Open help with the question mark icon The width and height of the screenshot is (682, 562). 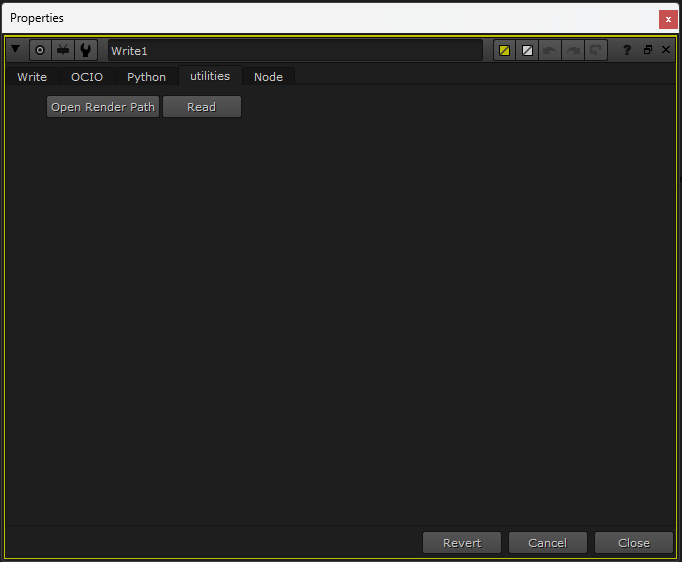pyautogui.click(x=627, y=50)
